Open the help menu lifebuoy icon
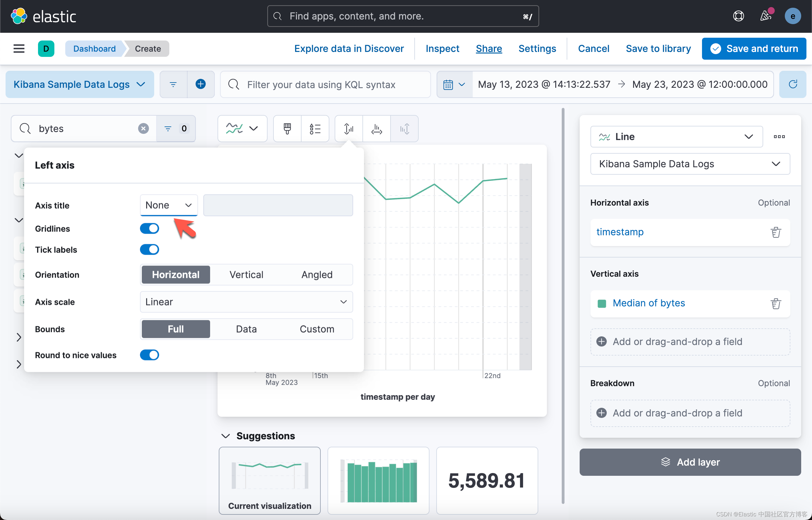This screenshot has height=520, width=812. 738,16
